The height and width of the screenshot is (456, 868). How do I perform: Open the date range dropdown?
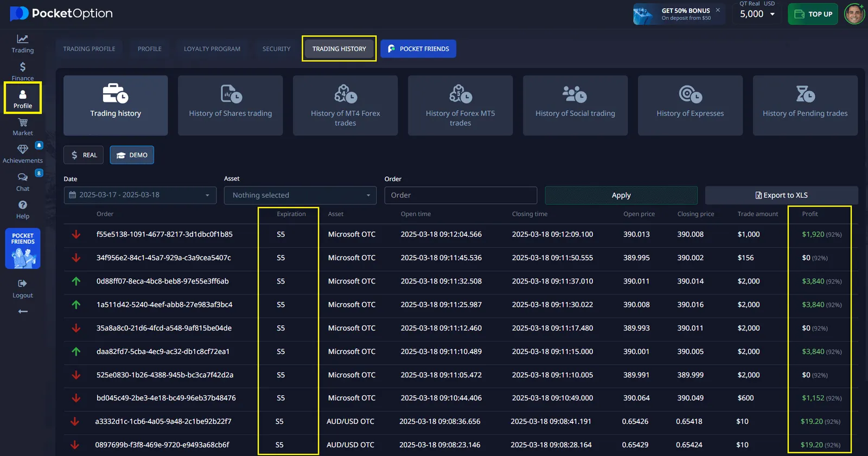pos(140,195)
